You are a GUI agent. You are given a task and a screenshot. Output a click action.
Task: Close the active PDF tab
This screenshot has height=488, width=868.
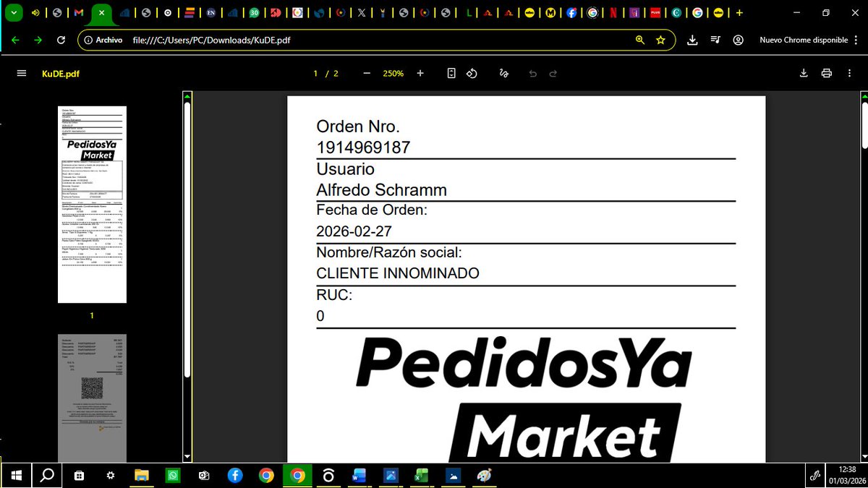[102, 12]
